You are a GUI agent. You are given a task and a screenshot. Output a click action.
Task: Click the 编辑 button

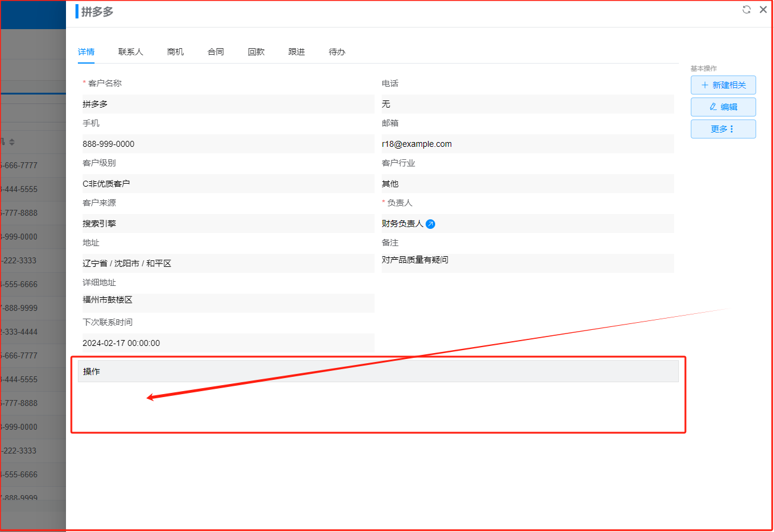click(723, 107)
